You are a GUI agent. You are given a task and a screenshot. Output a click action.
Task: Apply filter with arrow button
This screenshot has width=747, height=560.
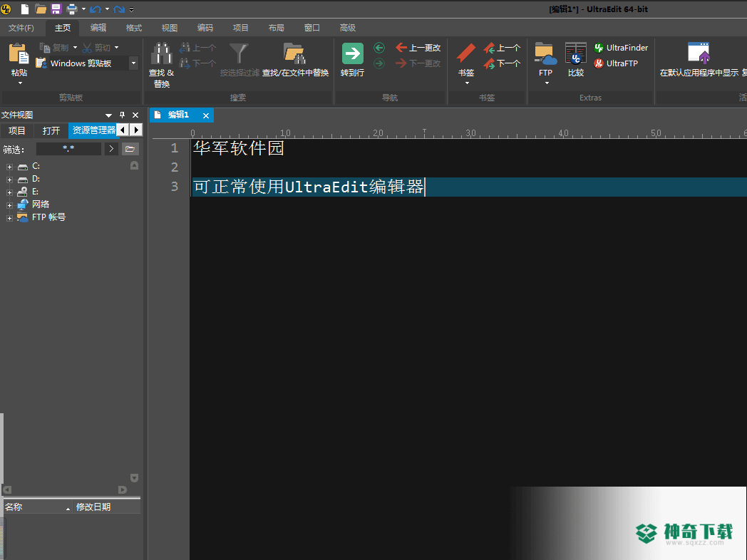coord(111,149)
